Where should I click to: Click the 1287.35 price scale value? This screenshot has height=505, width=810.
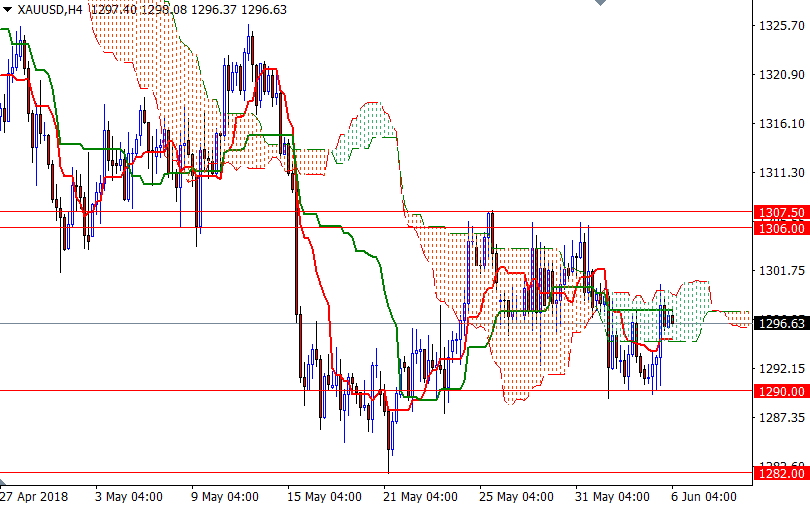point(782,417)
